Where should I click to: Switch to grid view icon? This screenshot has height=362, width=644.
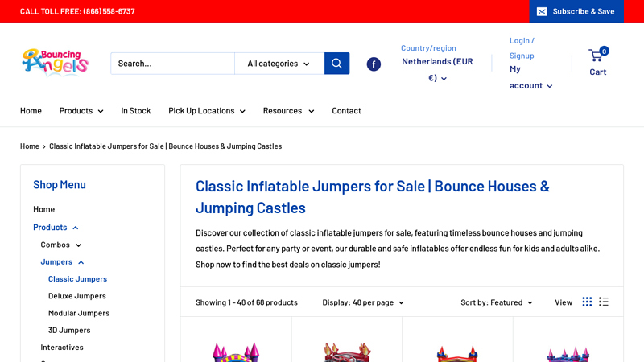[587, 302]
